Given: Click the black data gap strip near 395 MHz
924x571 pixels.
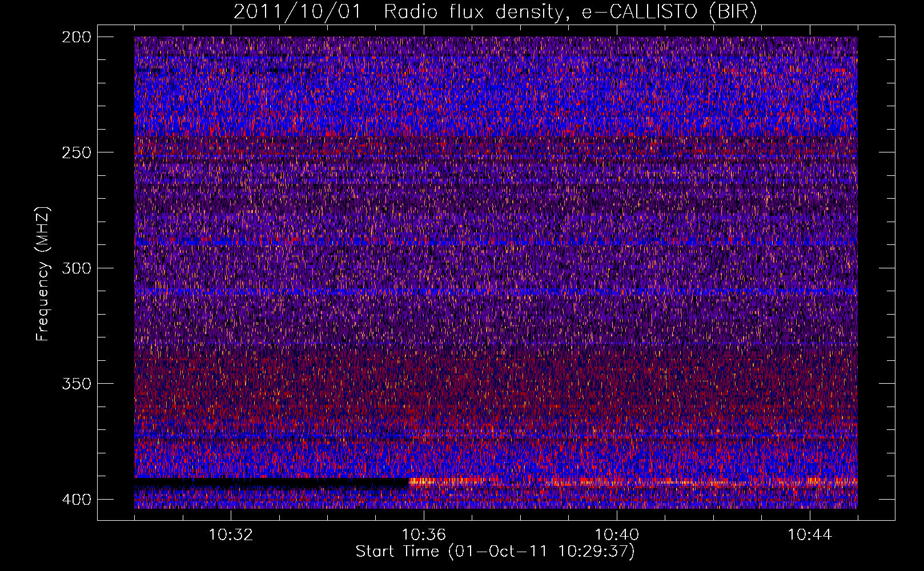Looking at the screenshot, I should 272,482.
